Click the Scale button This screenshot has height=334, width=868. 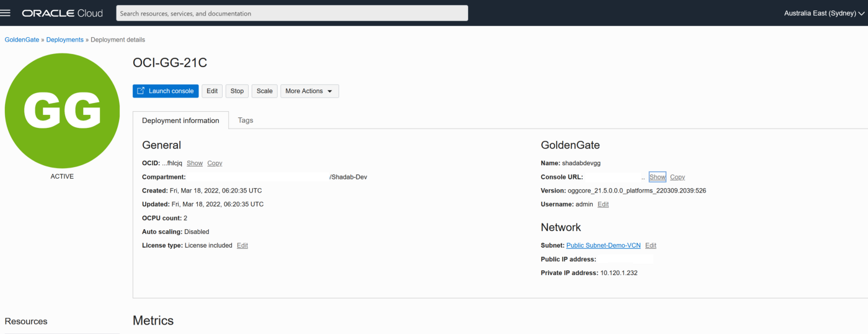(x=265, y=91)
